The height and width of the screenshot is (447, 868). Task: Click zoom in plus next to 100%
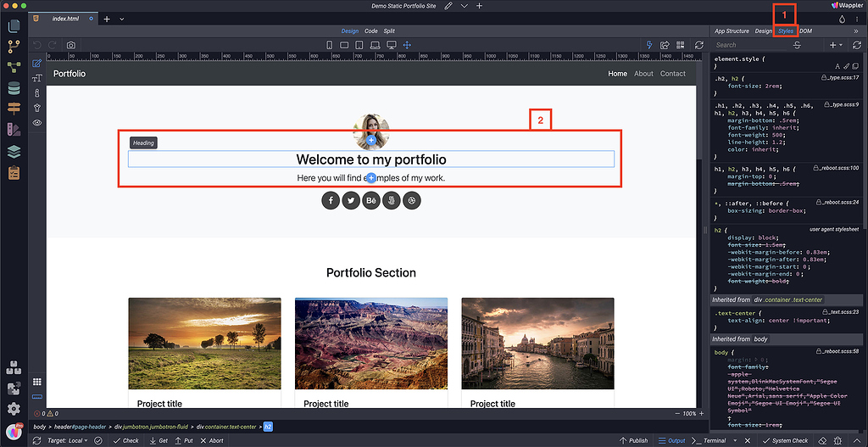click(x=701, y=414)
